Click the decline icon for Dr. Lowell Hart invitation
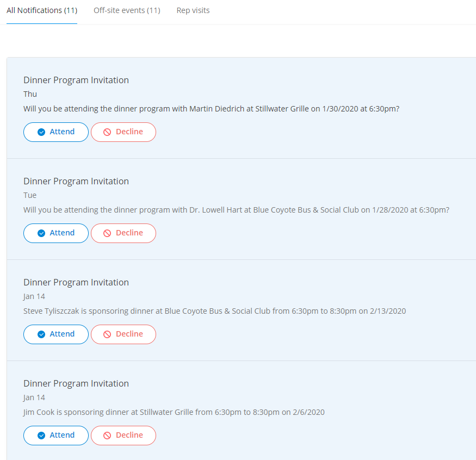476x460 pixels. [x=107, y=233]
